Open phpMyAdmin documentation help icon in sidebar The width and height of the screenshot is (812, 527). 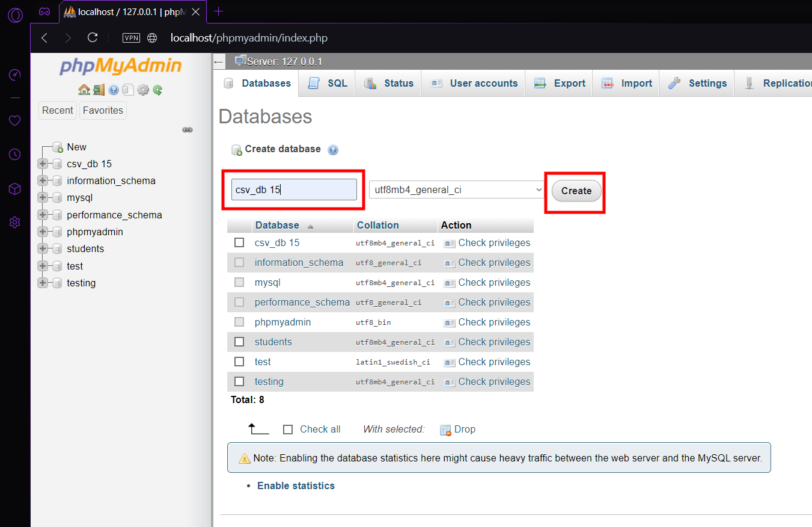coord(114,90)
